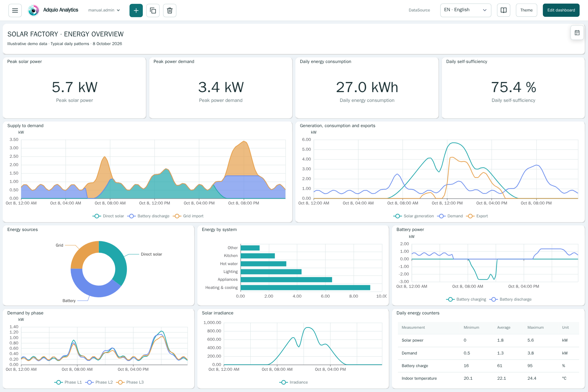Screen dimensions: 588x392
Task: Click the Measurement column header
Action: (413, 327)
